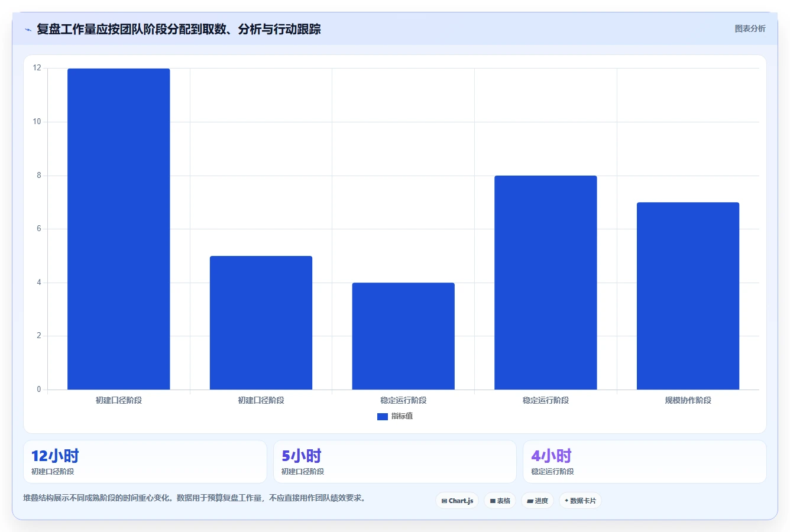Open the 12小时 stat card
The width and height of the screenshot is (790, 532).
click(145, 462)
